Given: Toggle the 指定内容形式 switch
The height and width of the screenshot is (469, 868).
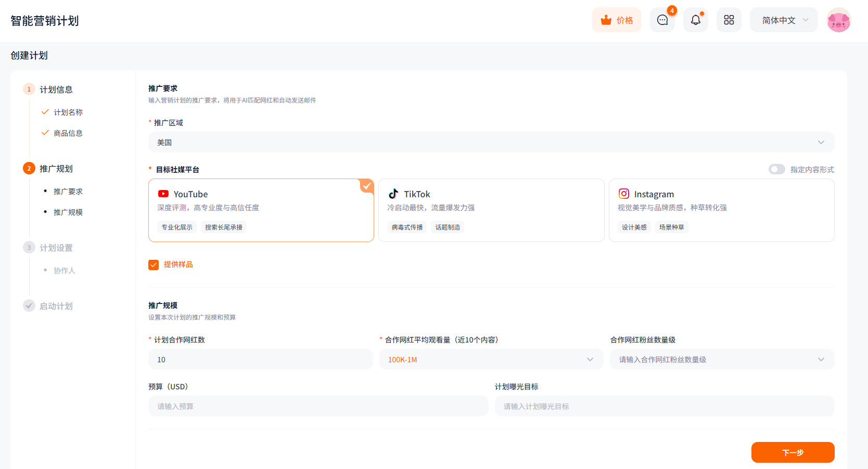Looking at the screenshot, I should (x=776, y=169).
